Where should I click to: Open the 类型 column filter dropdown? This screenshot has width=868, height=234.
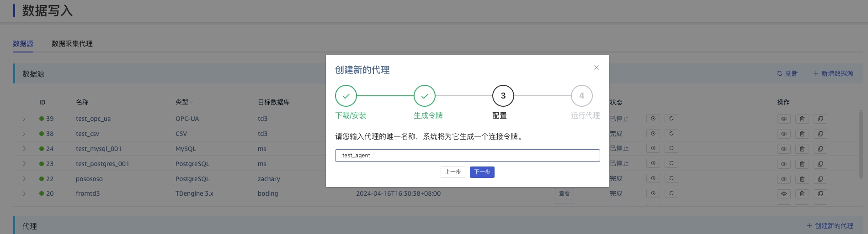pos(191,102)
